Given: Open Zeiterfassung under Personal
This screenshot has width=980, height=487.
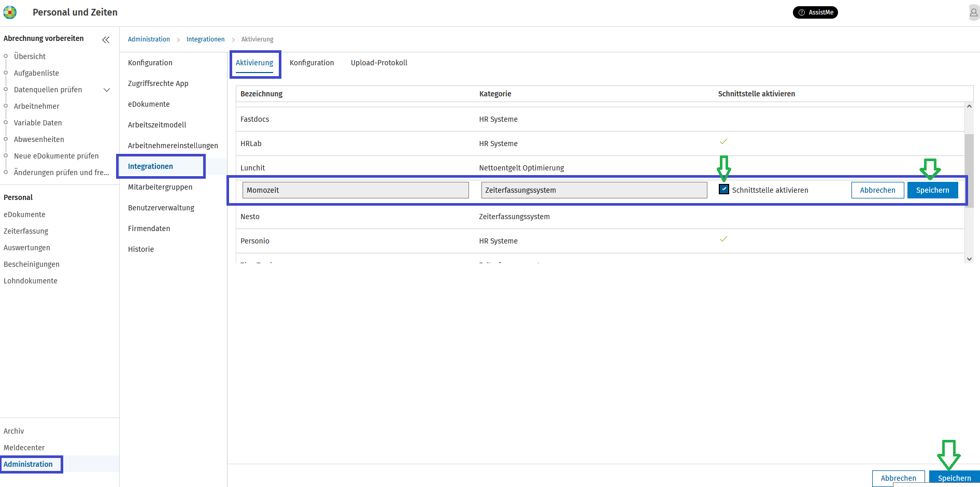Looking at the screenshot, I should pos(26,231).
